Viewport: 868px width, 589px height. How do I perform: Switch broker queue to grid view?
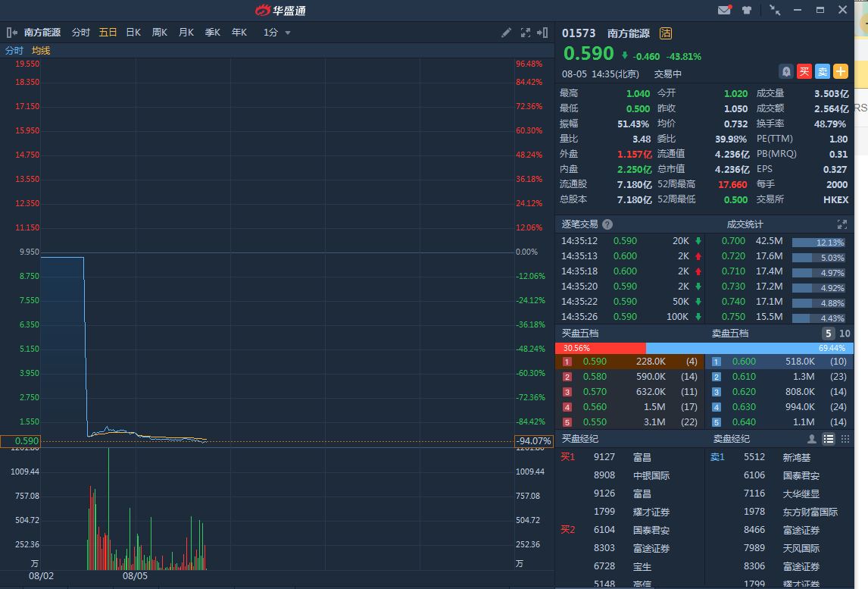[x=845, y=439]
